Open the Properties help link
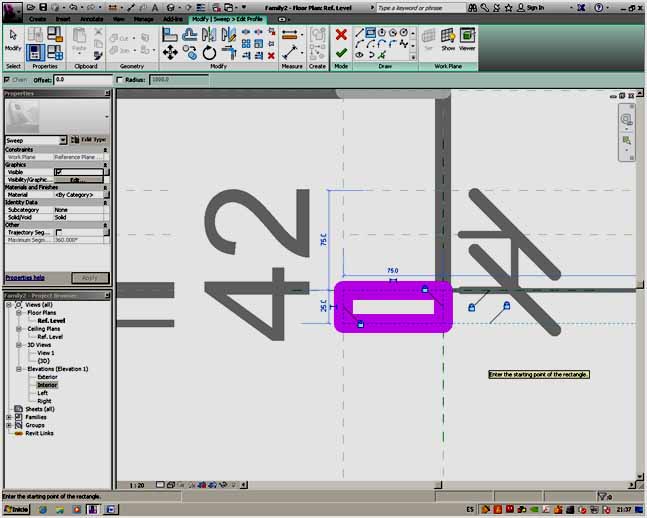The image size is (647, 518). point(24,278)
